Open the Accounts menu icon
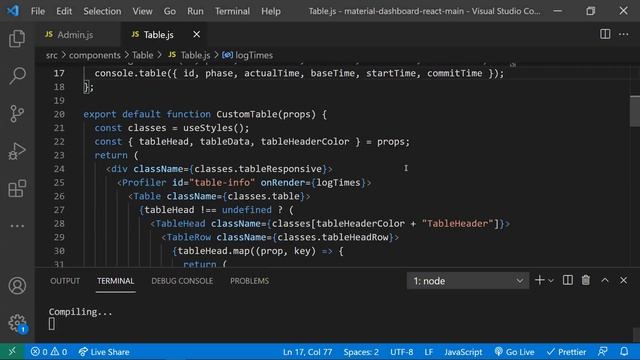The width and height of the screenshot is (640, 360). [17, 286]
